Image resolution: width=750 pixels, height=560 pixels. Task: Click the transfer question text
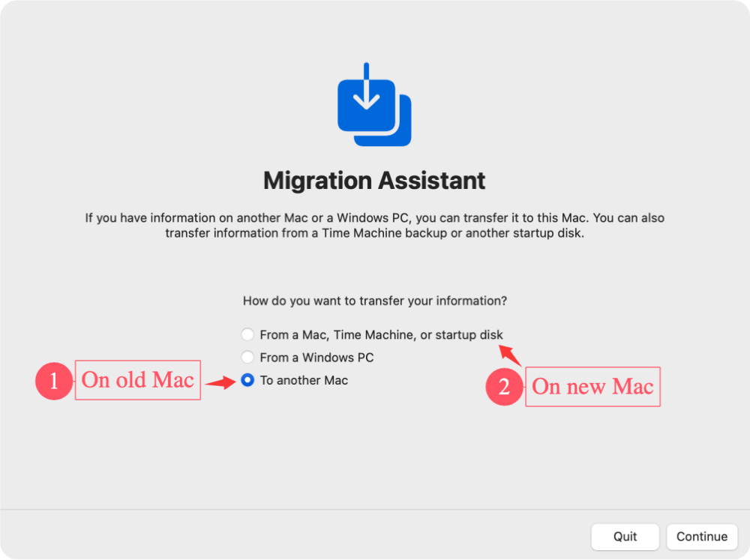click(374, 301)
